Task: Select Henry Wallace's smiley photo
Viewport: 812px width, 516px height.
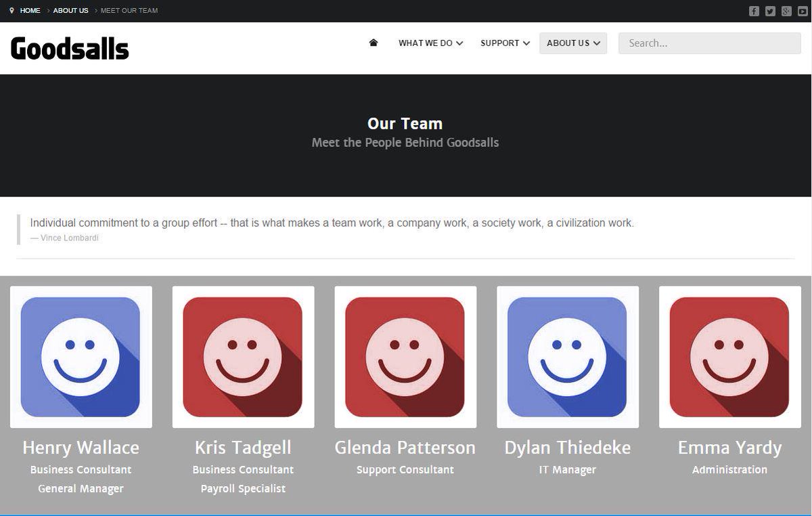Action: [x=81, y=357]
